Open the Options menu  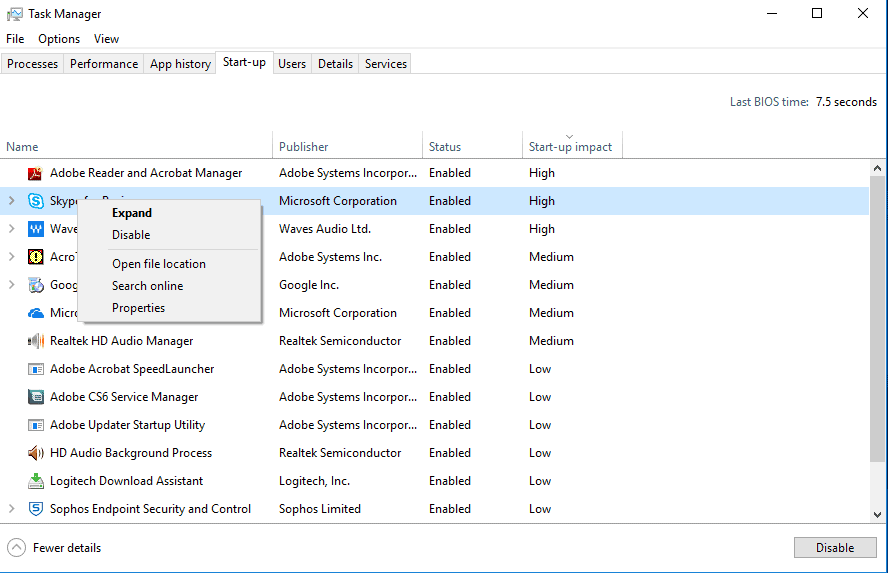point(59,39)
